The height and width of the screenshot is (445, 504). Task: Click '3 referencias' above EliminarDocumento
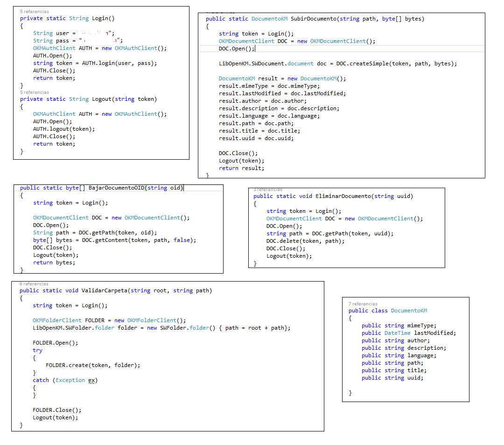[268, 190]
